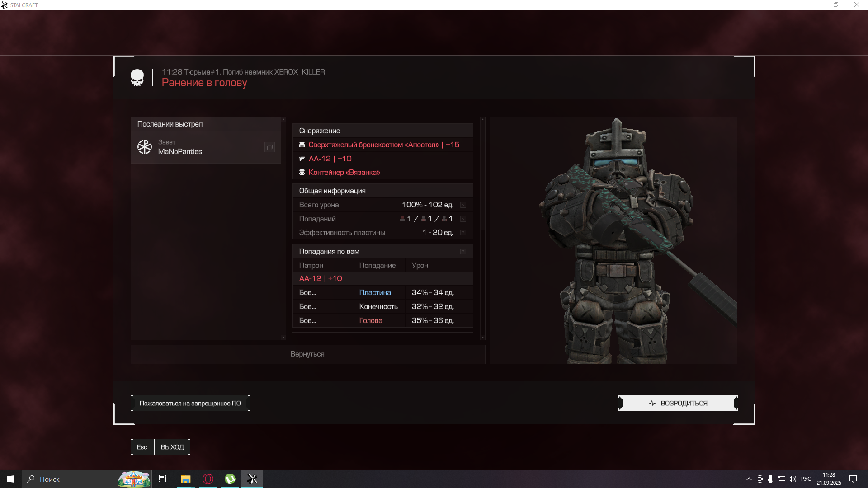Click the weapon icon beside AA-12 equipment
The width and height of the screenshot is (868, 488).
point(302,159)
